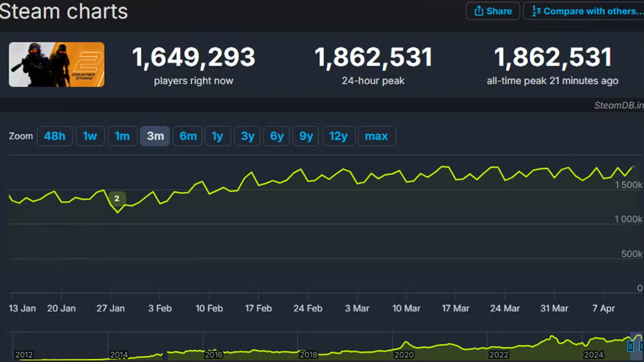Pick the 6y zoom range
644x362 pixels.
pyautogui.click(x=277, y=136)
